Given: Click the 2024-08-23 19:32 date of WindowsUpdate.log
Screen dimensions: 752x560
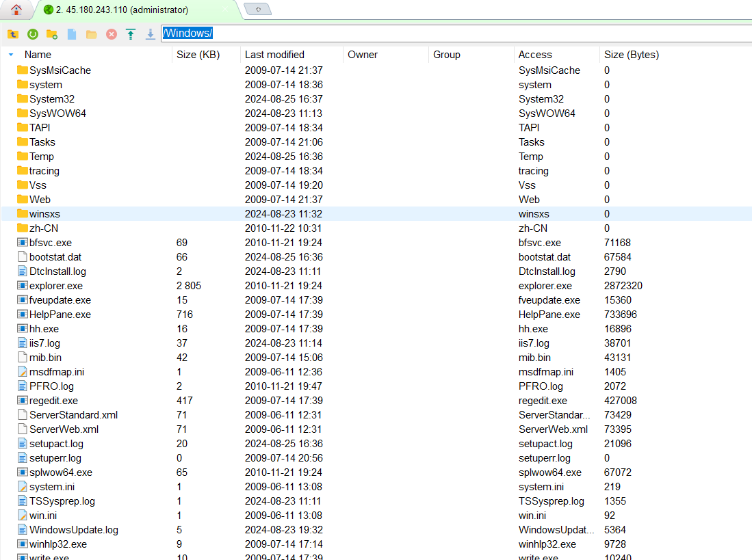Looking at the screenshot, I should [x=283, y=531].
